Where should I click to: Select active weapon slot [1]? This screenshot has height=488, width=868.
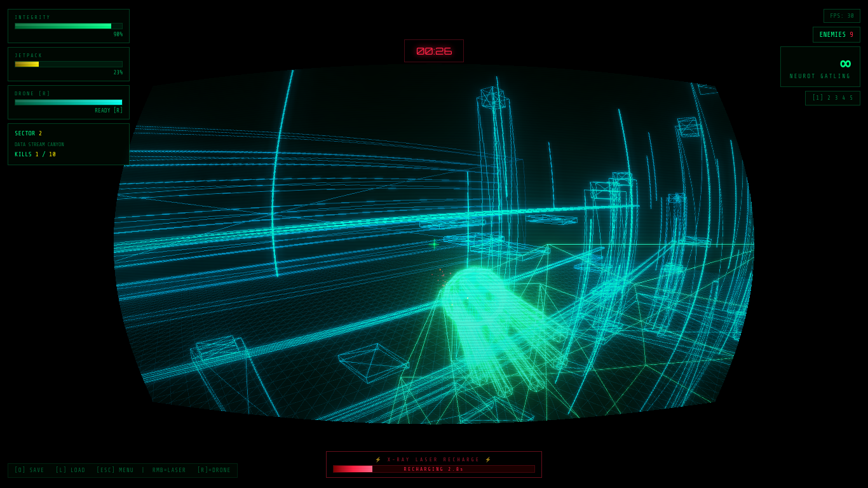pos(818,98)
